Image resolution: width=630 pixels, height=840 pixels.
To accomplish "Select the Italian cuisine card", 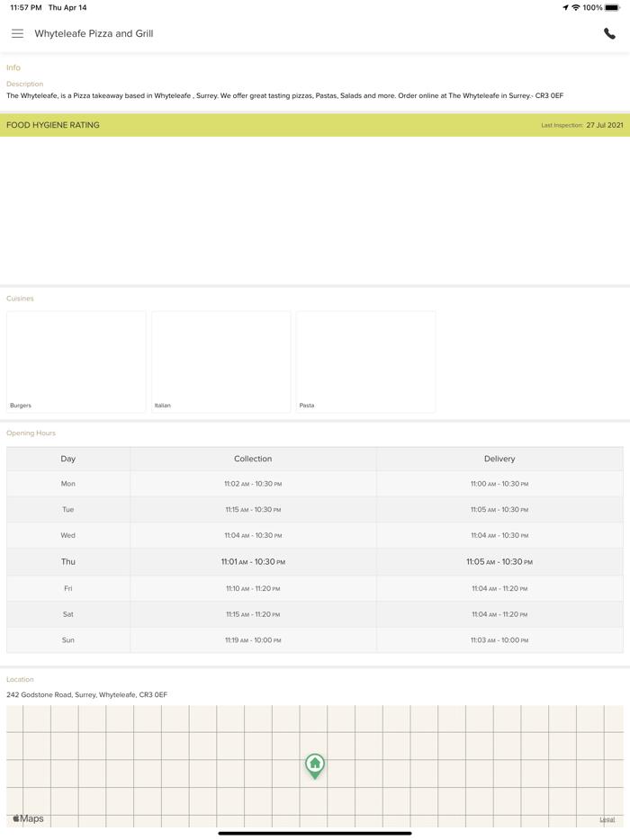I will click(220, 362).
